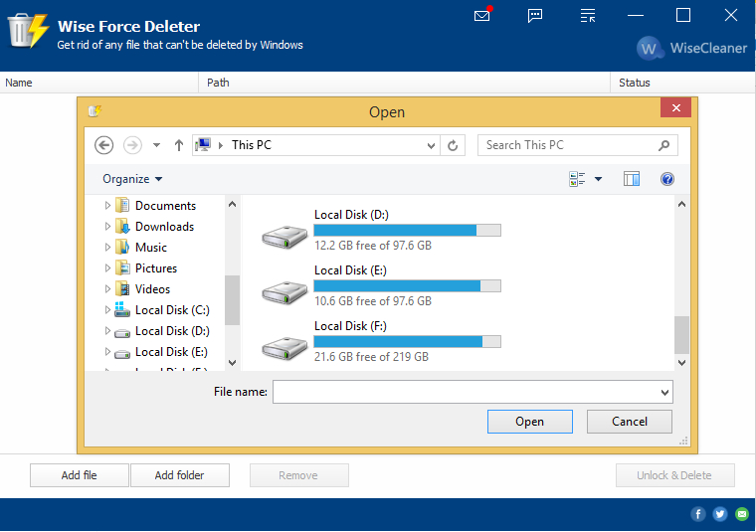Click the Local Disk (E:) usage bar

tap(408, 286)
